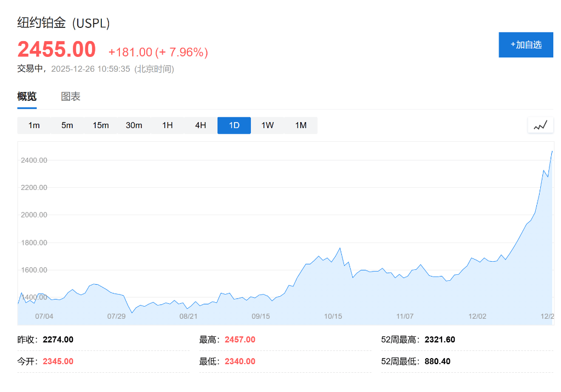
Task: Select the 1M monthly period
Action: [x=301, y=125]
